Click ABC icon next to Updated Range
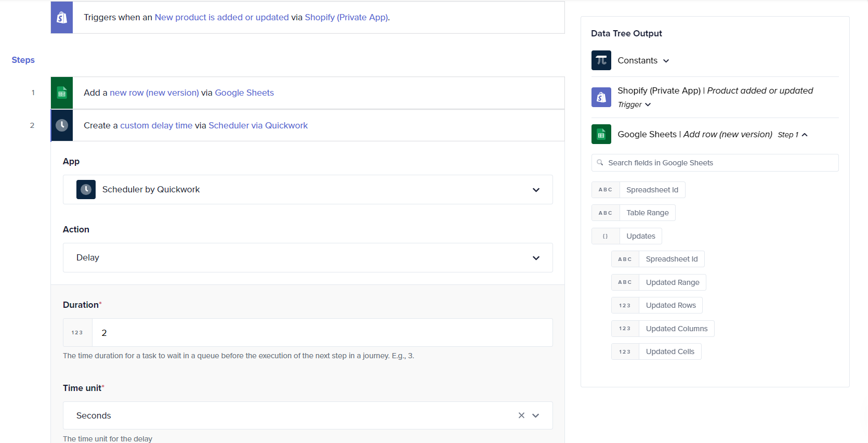This screenshot has height=443, width=868. click(625, 282)
